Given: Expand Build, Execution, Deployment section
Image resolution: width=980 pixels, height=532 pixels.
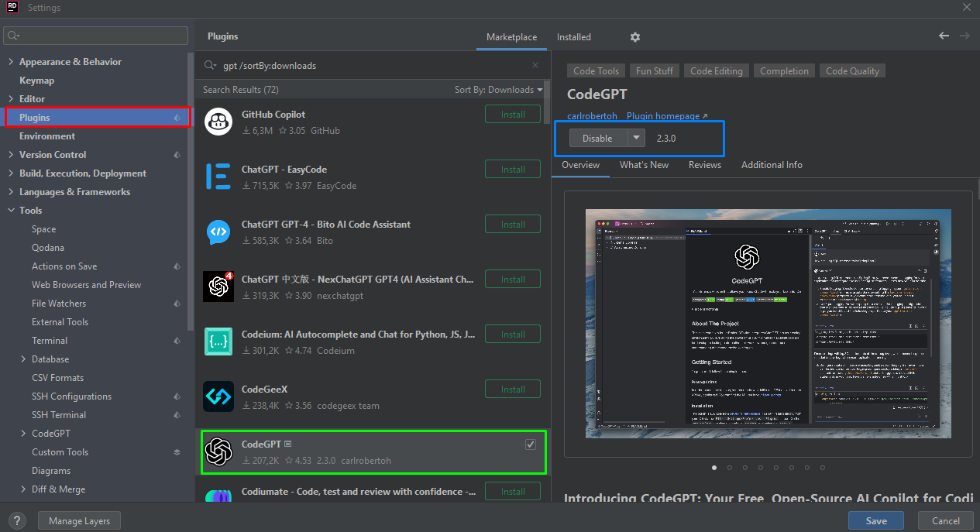Looking at the screenshot, I should tap(11, 173).
